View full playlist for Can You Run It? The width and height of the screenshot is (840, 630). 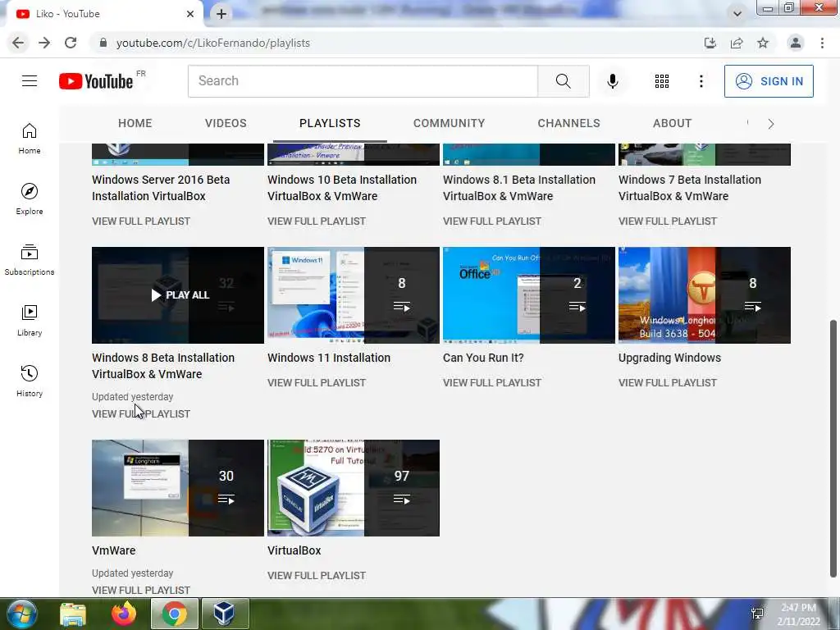click(x=492, y=383)
